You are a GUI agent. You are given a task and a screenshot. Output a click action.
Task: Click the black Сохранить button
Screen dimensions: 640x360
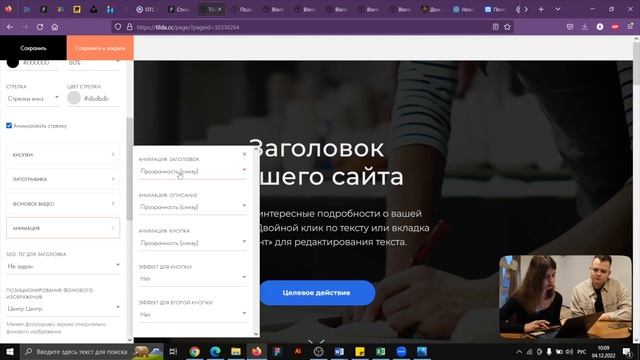point(33,48)
